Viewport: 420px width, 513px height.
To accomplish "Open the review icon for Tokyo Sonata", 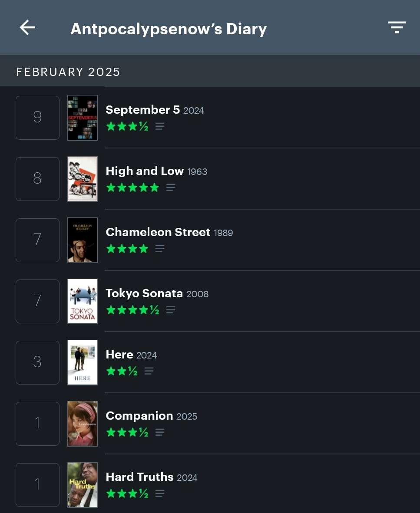I will pos(171,310).
